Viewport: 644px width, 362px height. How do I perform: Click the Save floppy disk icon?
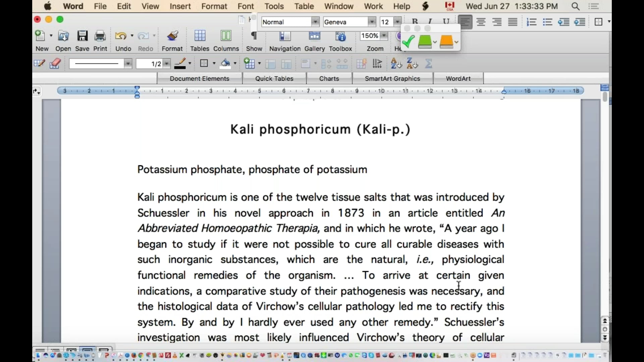tap(82, 36)
